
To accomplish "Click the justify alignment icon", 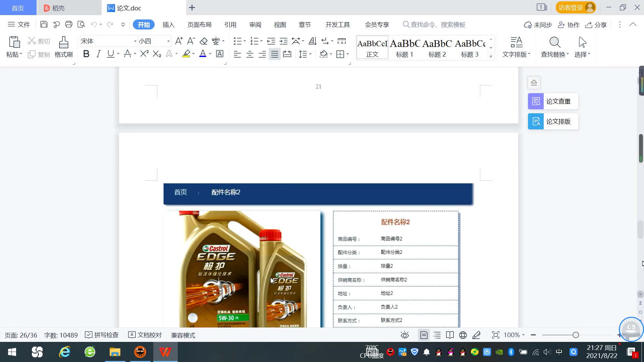I will (x=275, y=54).
